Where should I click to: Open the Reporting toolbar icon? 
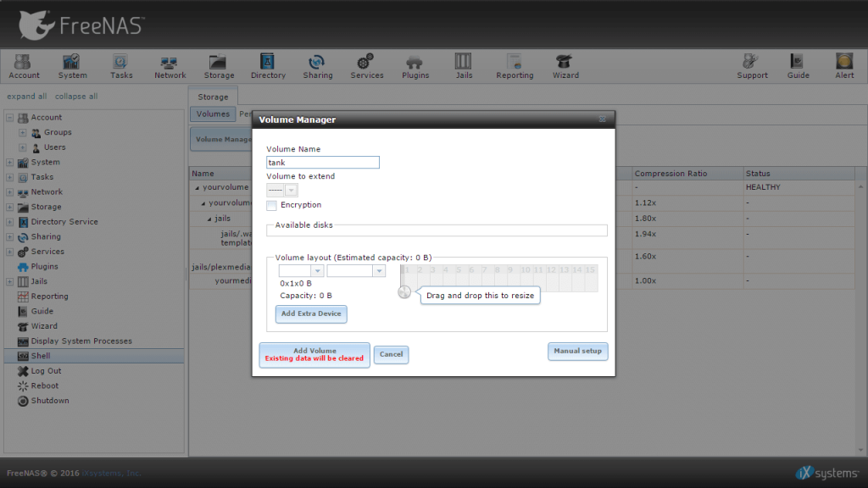(515, 66)
